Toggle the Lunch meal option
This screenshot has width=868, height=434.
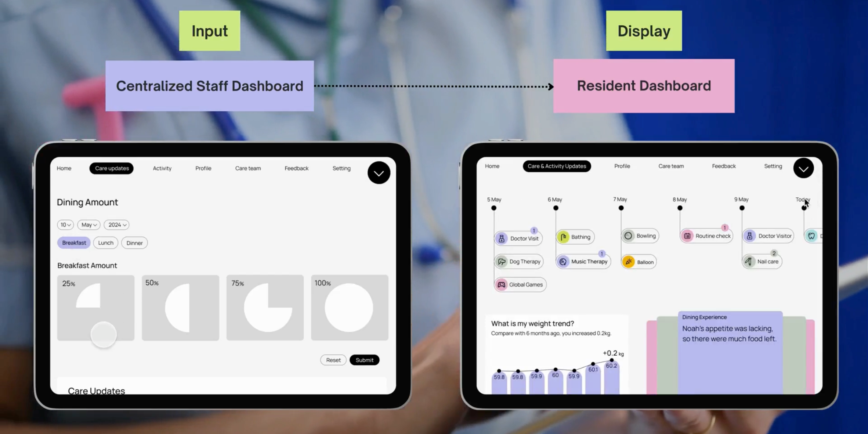(x=106, y=242)
